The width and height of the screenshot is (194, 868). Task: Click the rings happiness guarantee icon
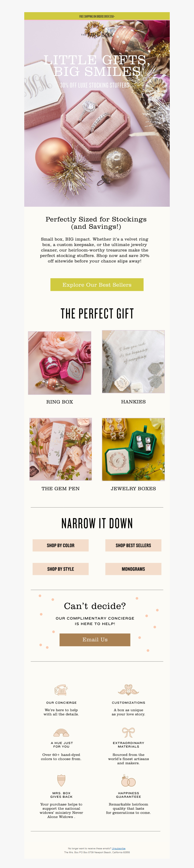(x=129, y=781)
